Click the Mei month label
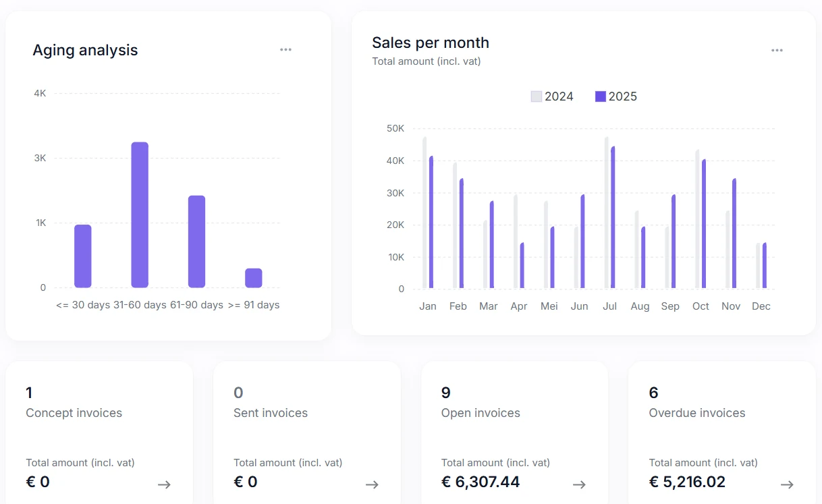Image resolution: width=822 pixels, height=504 pixels. [549, 306]
